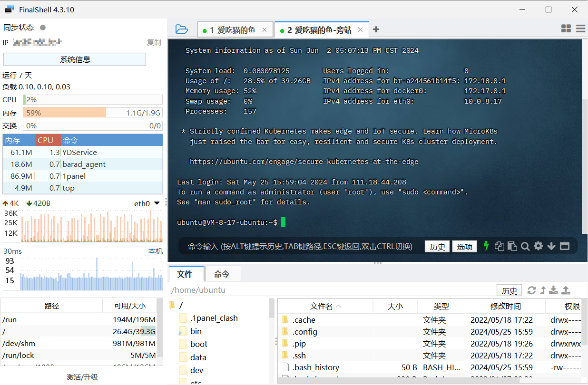588x385 pixels.
Task: Switch to the 命令 tab in lower panel
Action: 222,274
